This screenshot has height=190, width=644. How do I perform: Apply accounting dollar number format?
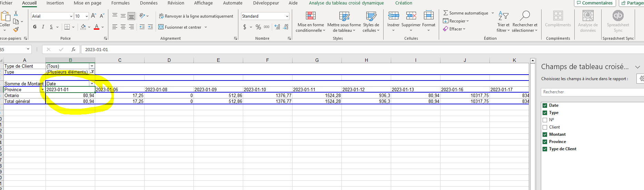click(x=245, y=27)
